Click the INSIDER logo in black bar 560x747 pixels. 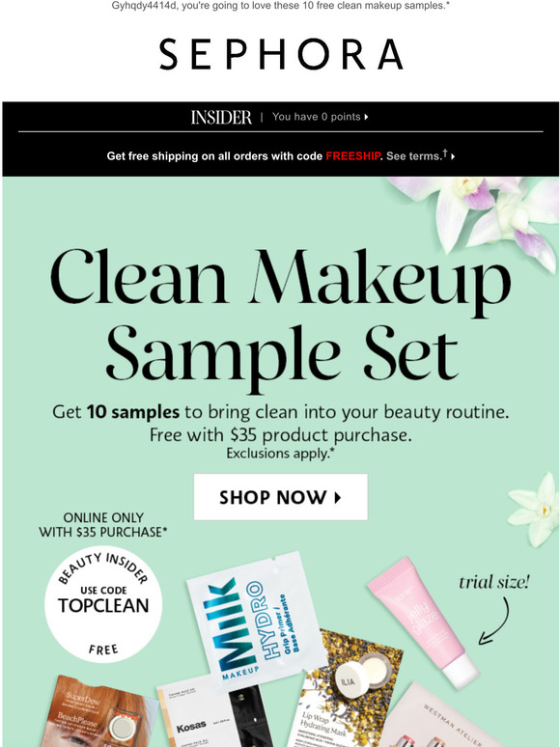(x=221, y=117)
